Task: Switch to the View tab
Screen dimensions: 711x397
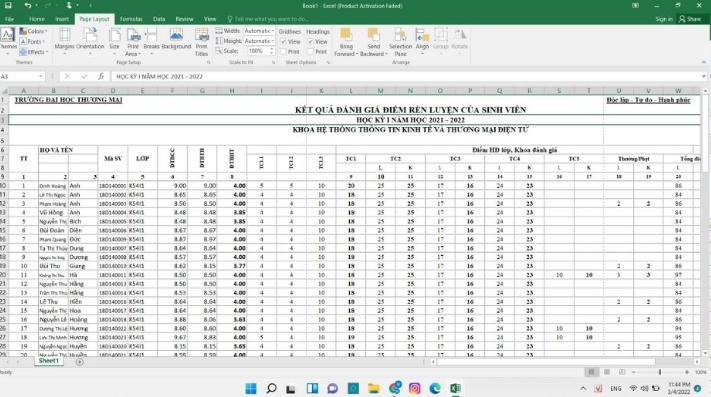Action: tap(210, 19)
